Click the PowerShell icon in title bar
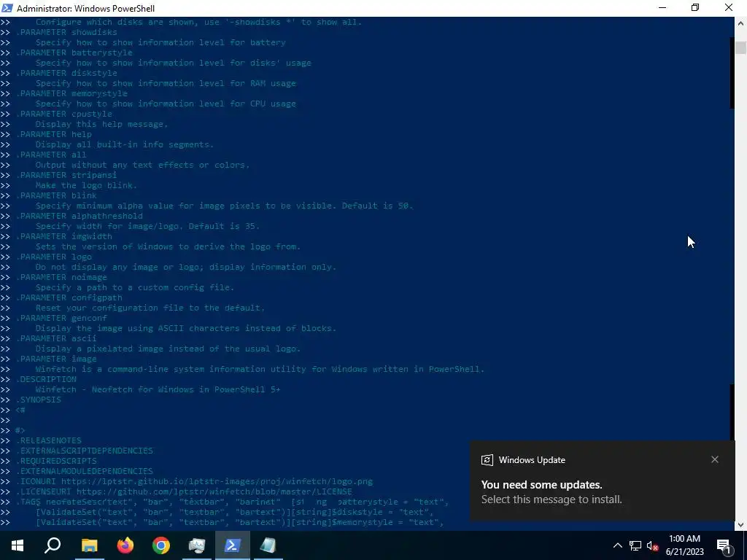 click(x=7, y=8)
